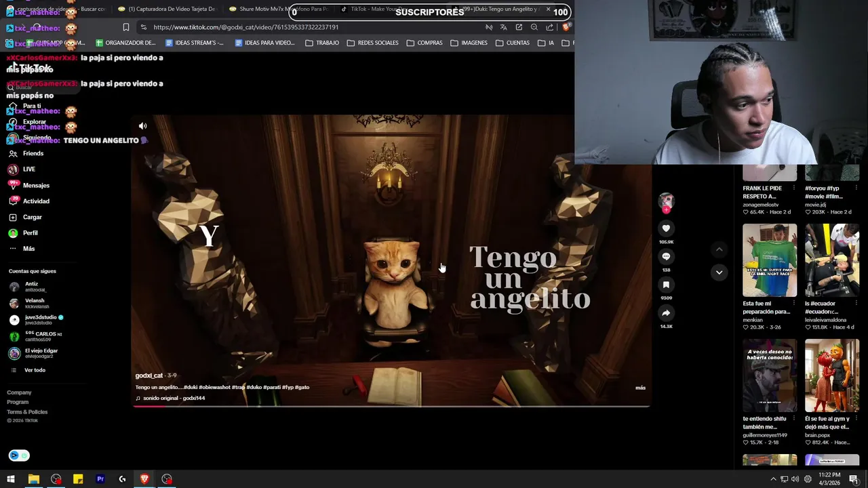Viewport: 868px width, 488px height.
Task: Go to the previous video with up chevron
Action: click(719, 249)
